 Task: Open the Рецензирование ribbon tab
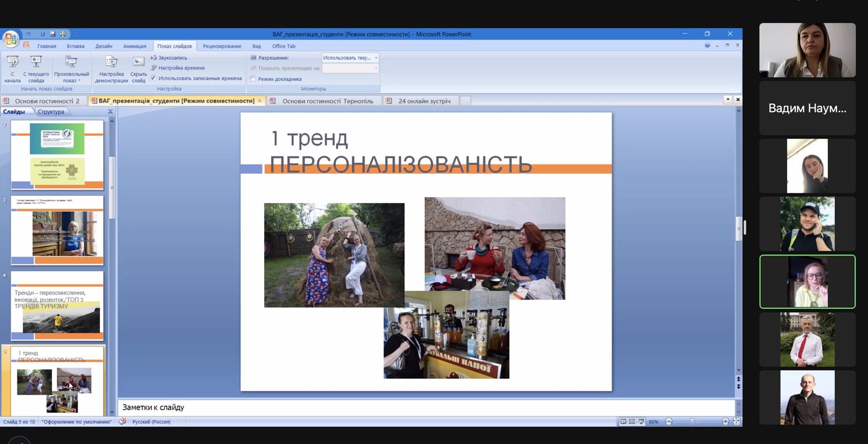(222, 46)
